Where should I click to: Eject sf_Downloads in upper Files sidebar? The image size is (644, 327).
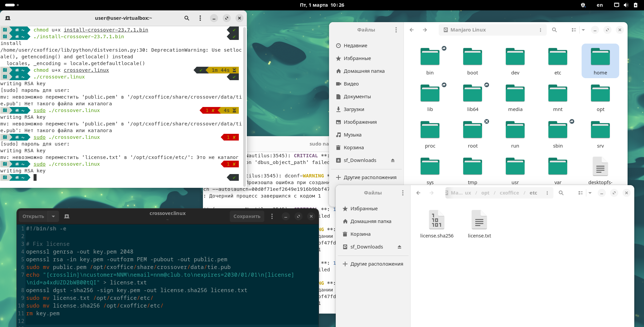point(393,160)
